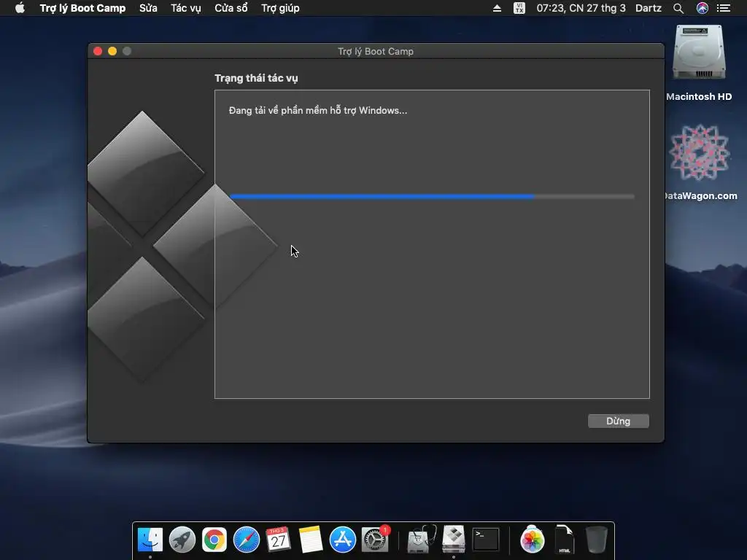Open the HTML document in the Dock

point(565,540)
